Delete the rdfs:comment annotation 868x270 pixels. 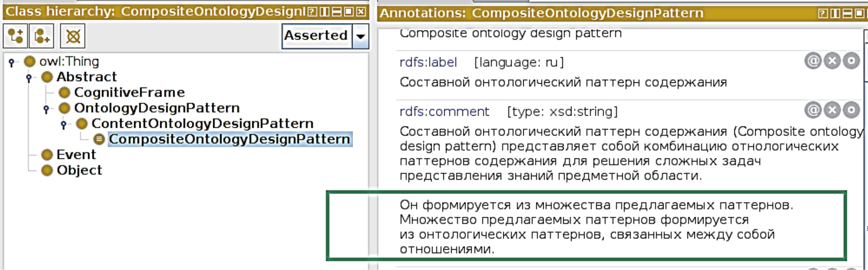pyautogui.click(x=832, y=110)
